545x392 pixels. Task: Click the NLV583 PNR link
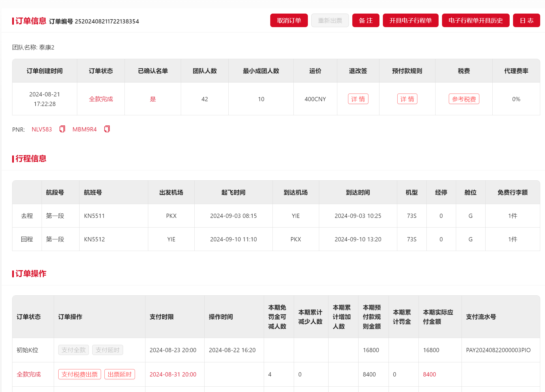(x=42, y=129)
